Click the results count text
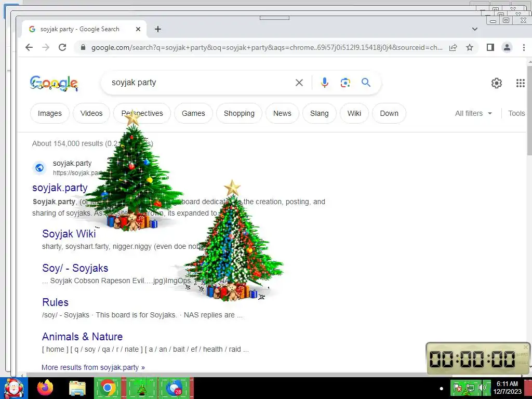 tap(92, 143)
